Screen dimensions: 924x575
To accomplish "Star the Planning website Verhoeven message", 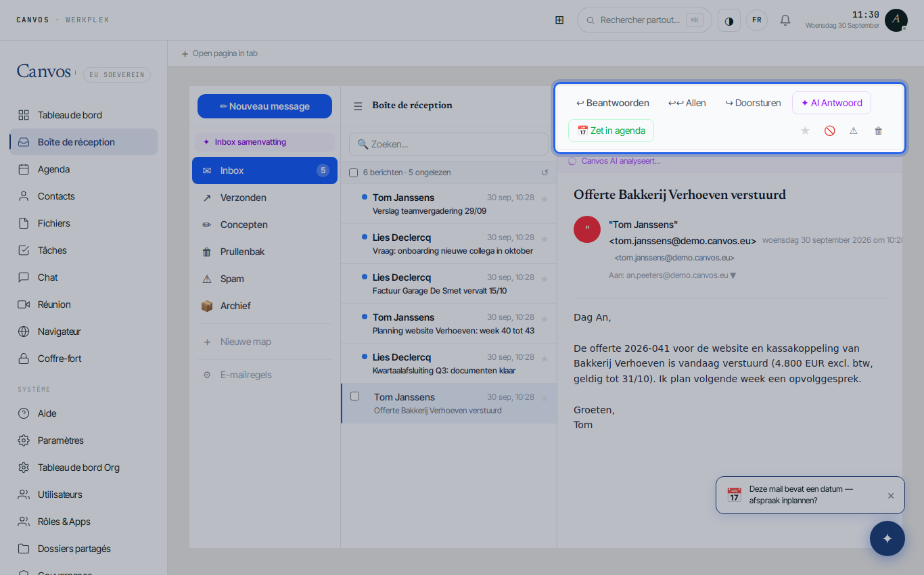I will [545, 318].
